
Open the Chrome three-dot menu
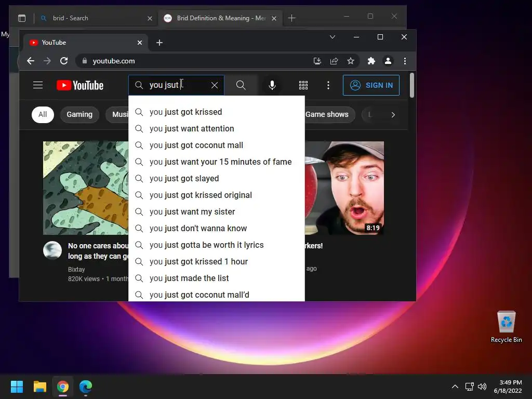[405, 61]
